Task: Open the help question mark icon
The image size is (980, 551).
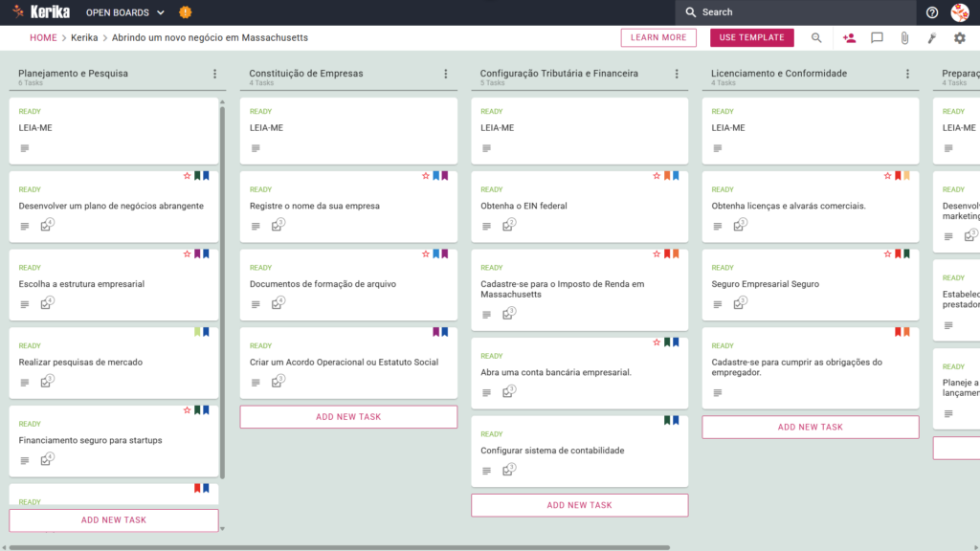Action: tap(932, 12)
